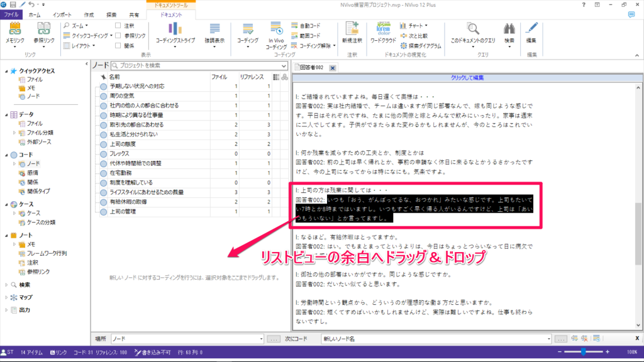Open the 強調表示 highlight tool
Screen dimensions: 644x362
(x=215, y=32)
